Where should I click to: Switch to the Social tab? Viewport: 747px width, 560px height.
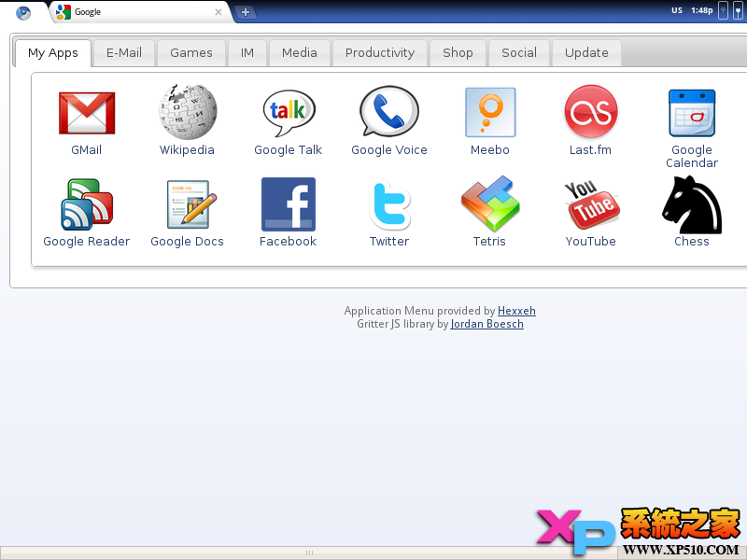pyautogui.click(x=519, y=53)
